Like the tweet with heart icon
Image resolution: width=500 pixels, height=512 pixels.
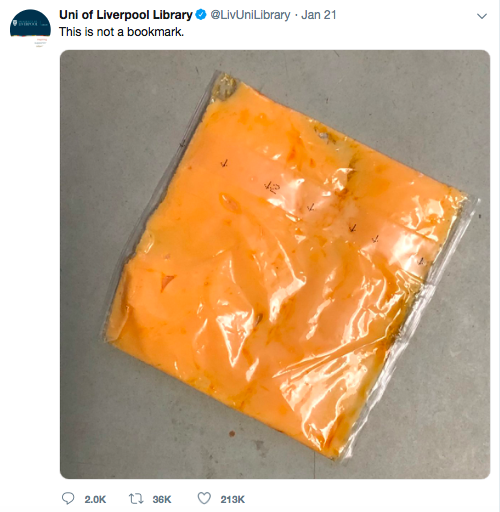pyautogui.click(x=204, y=499)
